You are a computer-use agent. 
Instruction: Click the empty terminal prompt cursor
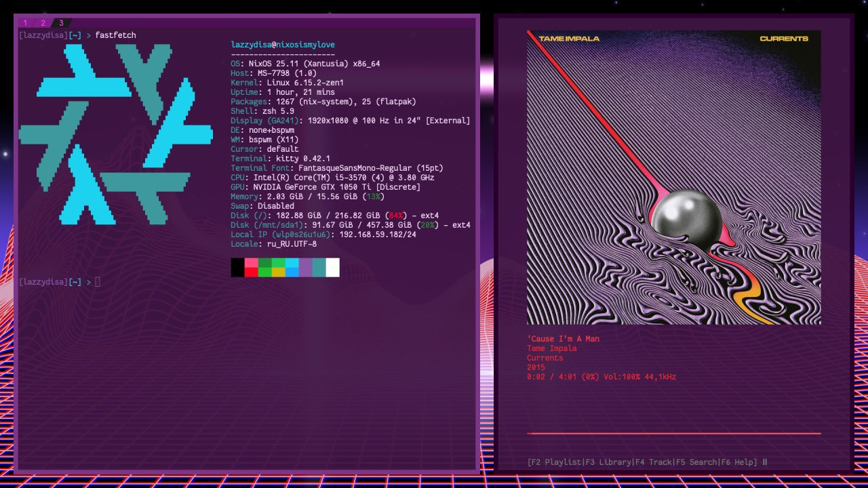click(x=97, y=282)
